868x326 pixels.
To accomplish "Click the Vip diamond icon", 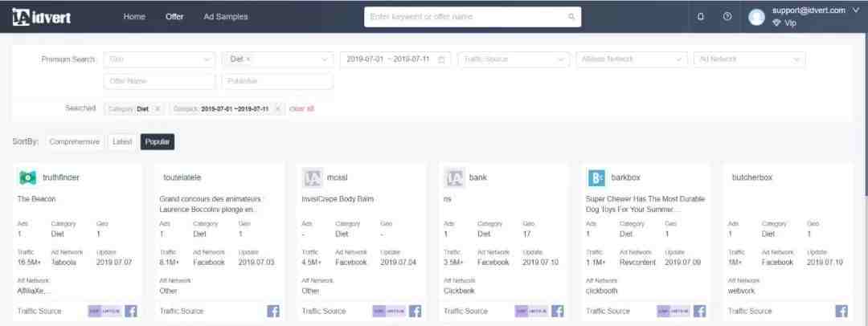I will (x=776, y=22).
